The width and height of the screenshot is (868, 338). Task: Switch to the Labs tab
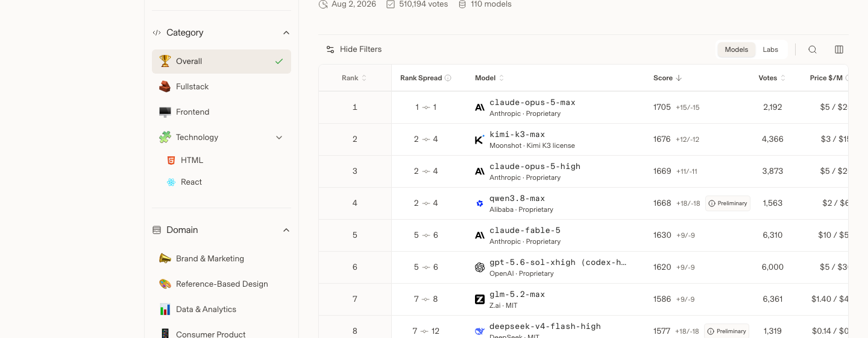770,49
